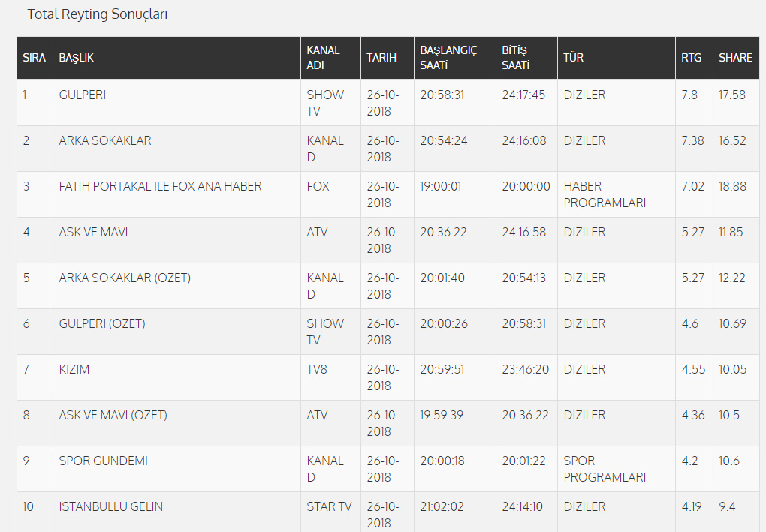The height and width of the screenshot is (532, 766).
Task: Click the SHARE column header
Action: click(735, 58)
